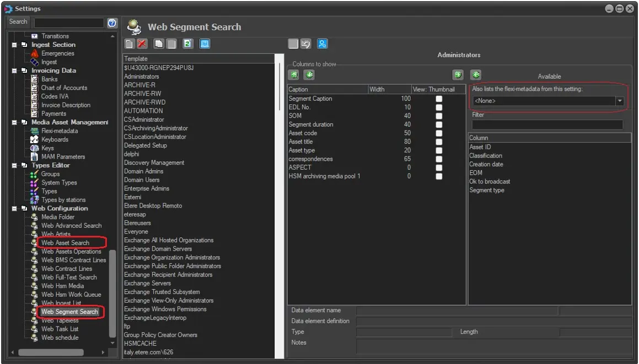Viewport: 639px width, 364px height.
Task: Enable thumbnail view for Segment Caption
Action: point(439,99)
